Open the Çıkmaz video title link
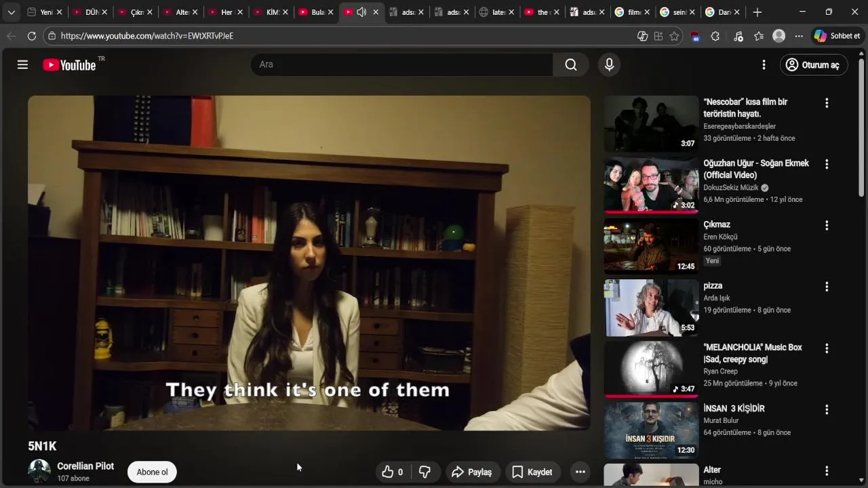Viewport: 868px width, 488px height. point(717,224)
